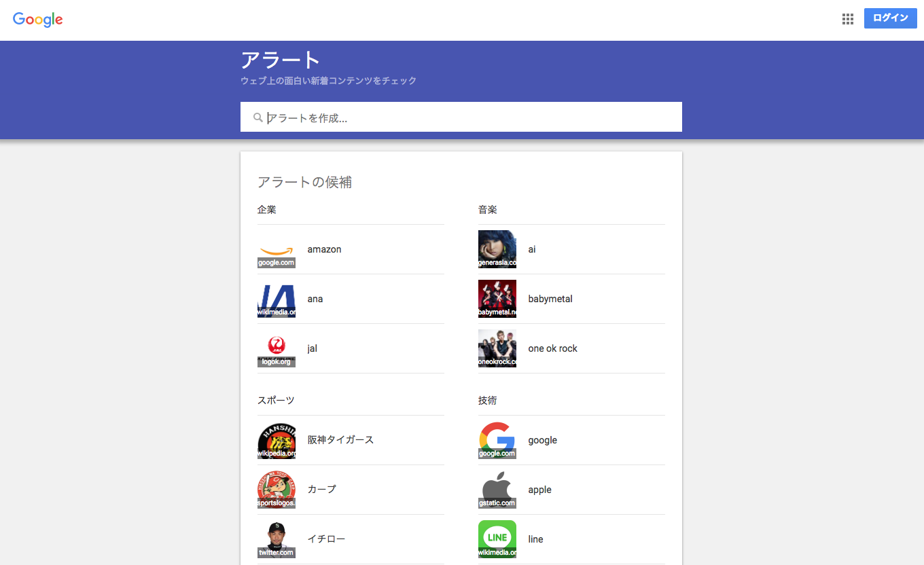The height and width of the screenshot is (565, 924).
Task: Select the google G logo icon
Action: 497,440
